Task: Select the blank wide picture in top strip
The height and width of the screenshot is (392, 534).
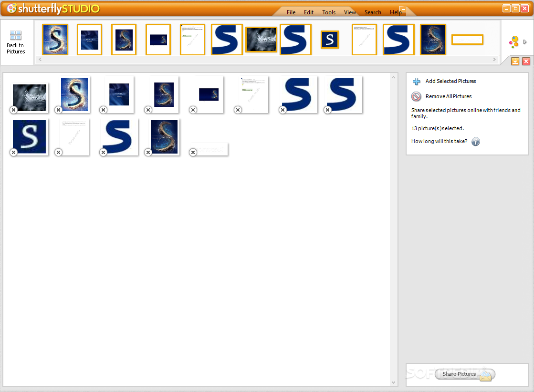Action: coord(467,40)
